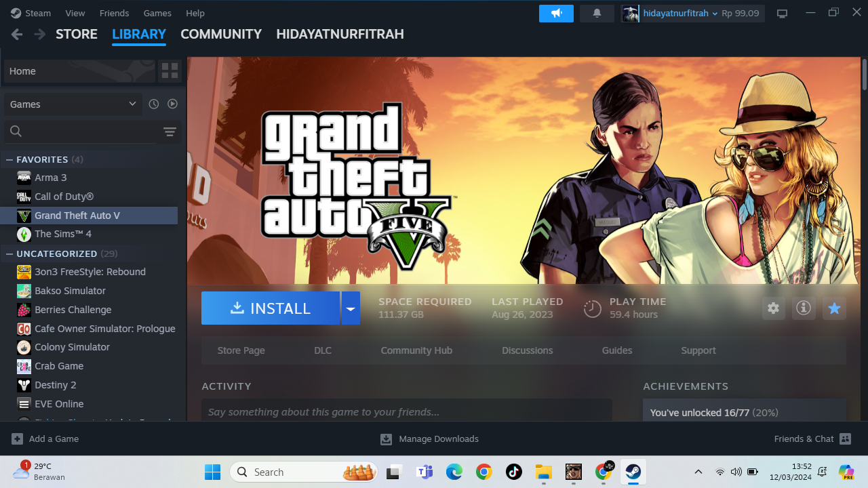Open the Games menu

coord(157,13)
